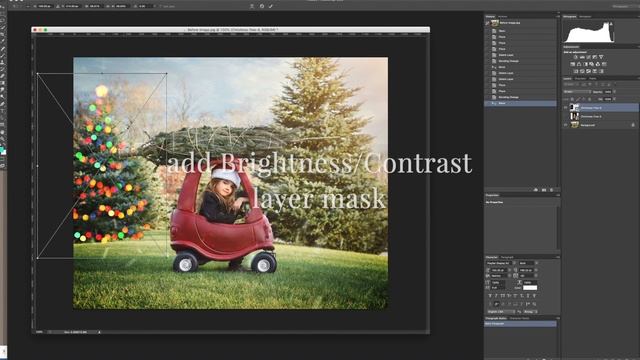Toggle lock all on layer

589,99
